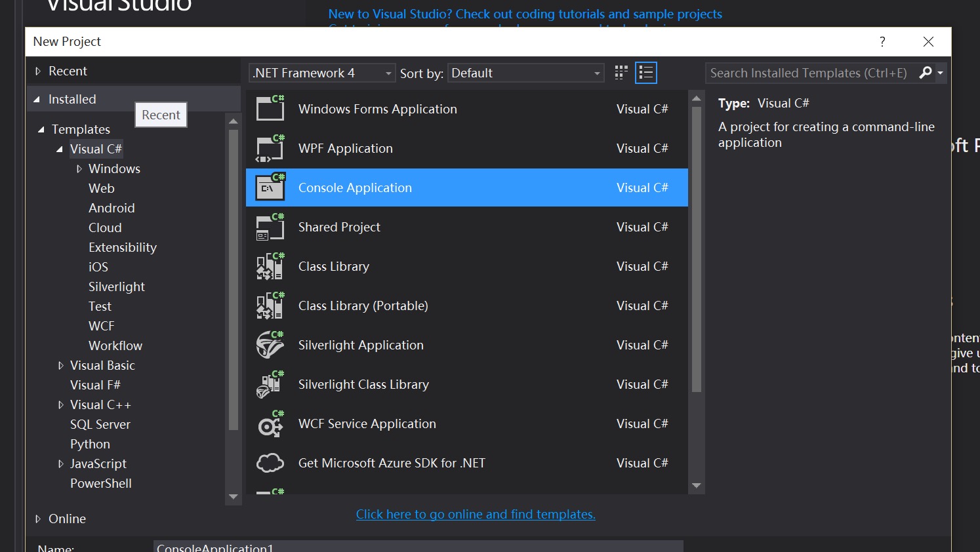980x552 pixels.
Task: Click the project Name input field
Action: click(x=419, y=547)
